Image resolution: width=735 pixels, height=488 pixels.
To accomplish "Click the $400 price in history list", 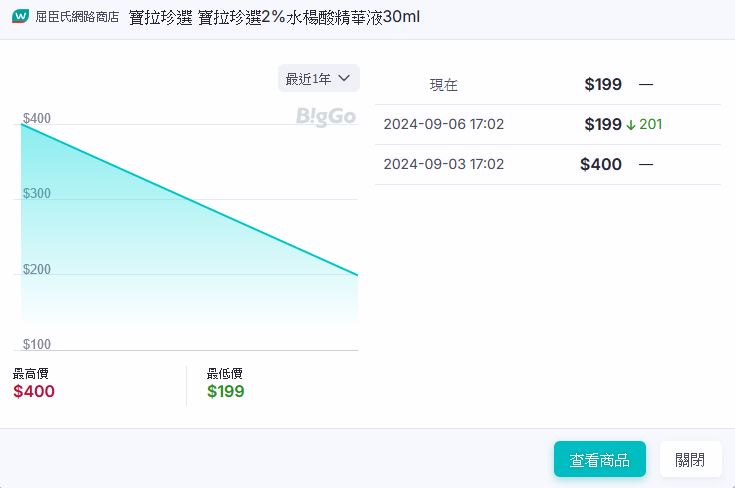I will pos(601,164).
